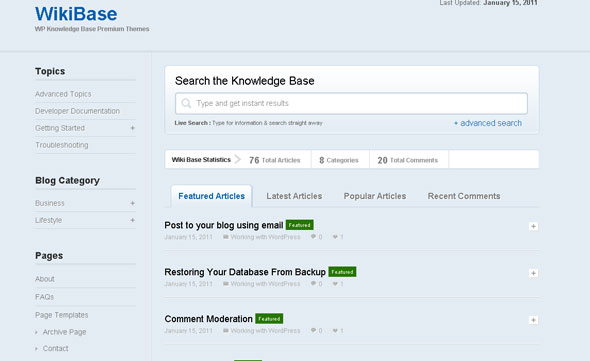Open the Business blog category
Screen dimensions: 590x361
[x=50, y=203]
